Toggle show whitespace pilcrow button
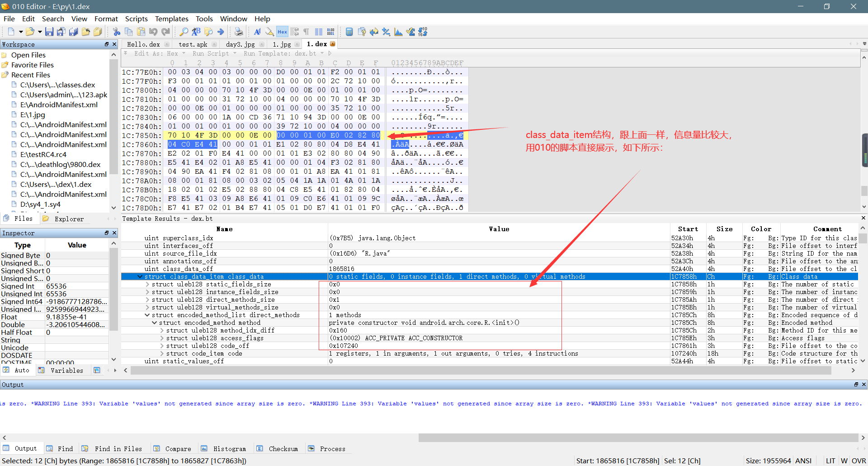The image size is (868, 466). [306, 32]
